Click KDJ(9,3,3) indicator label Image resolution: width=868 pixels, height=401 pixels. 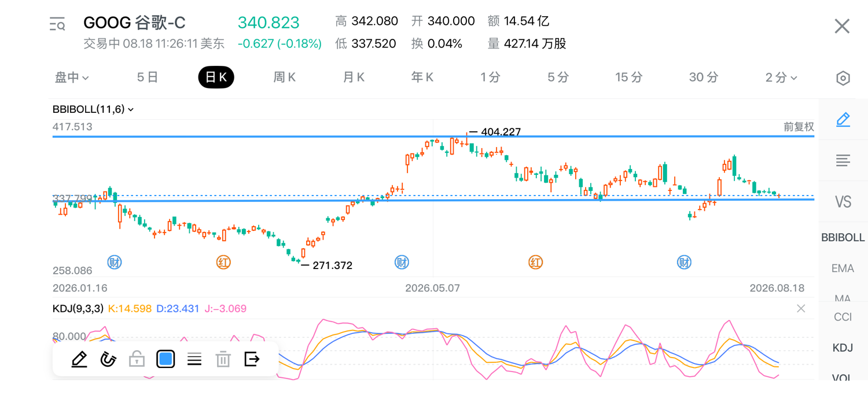coord(78,308)
